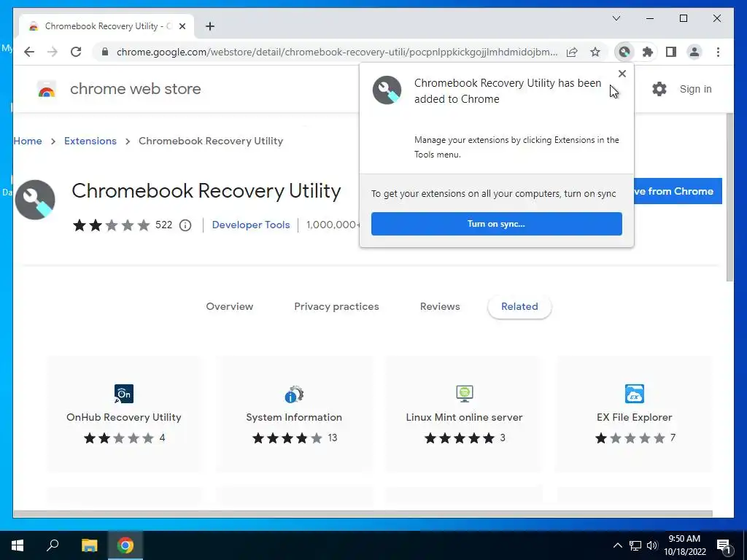Go back with the browser back arrow
The image size is (747, 560).
[29, 52]
